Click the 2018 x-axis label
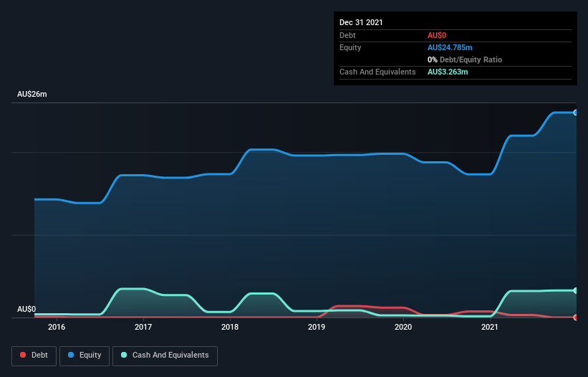 [x=230, y=327]
